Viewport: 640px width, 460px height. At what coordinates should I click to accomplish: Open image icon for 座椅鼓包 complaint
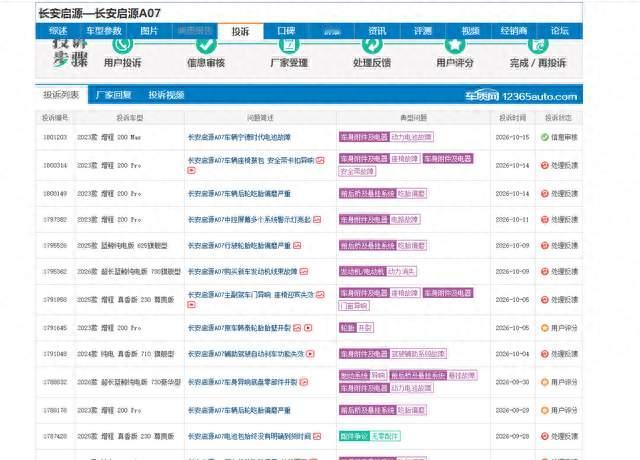click(x=320, y=161)
